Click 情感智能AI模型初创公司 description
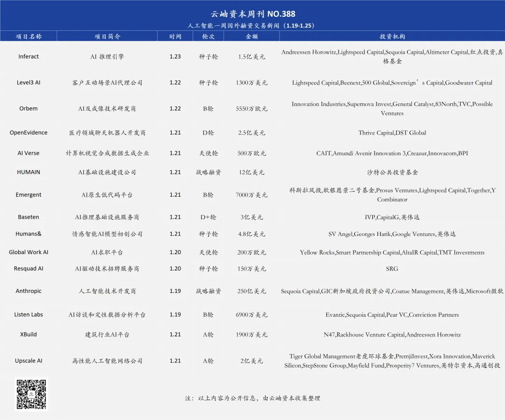 [107, 234]
